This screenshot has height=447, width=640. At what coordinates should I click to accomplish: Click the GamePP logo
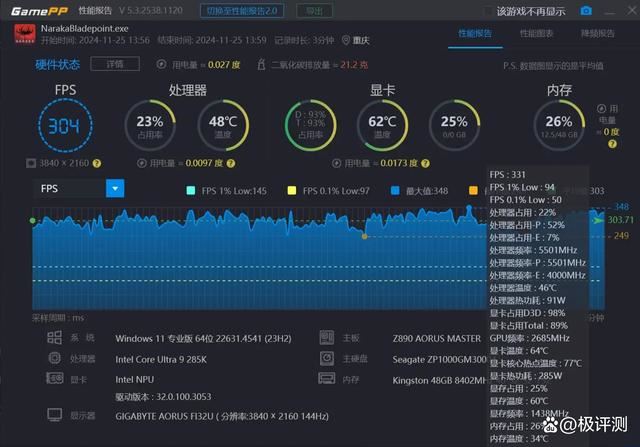pos(39,11)
